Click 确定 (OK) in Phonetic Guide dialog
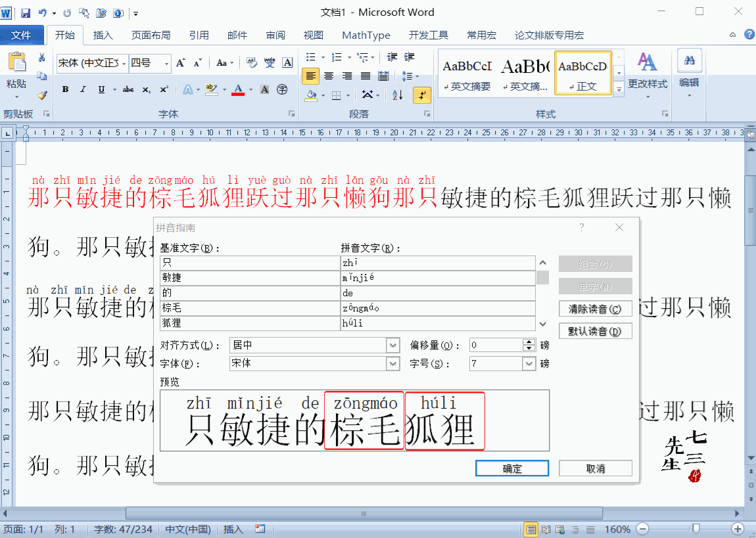The width and height of the screenshot is (756, 538). 512,468
